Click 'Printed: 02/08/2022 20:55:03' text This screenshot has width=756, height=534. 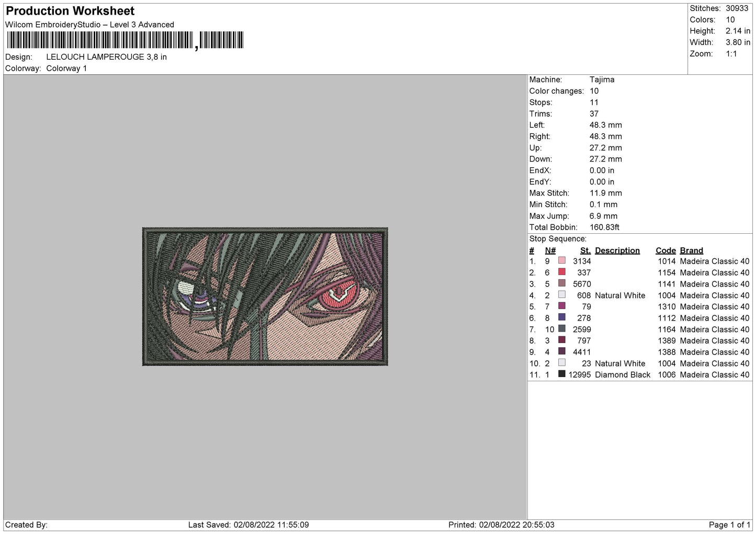pyautogui.click(x=501, y=525)
